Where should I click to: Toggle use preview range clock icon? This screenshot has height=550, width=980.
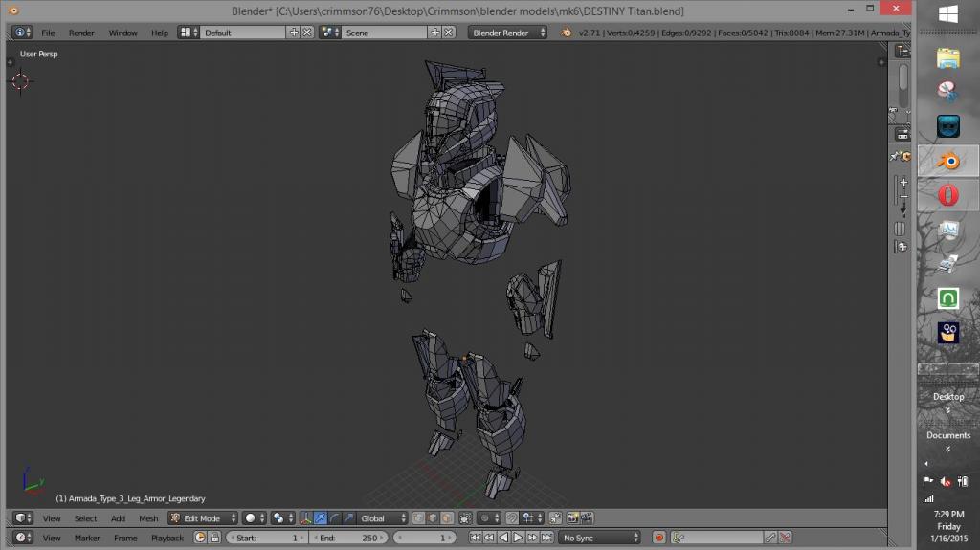(200, 538)
